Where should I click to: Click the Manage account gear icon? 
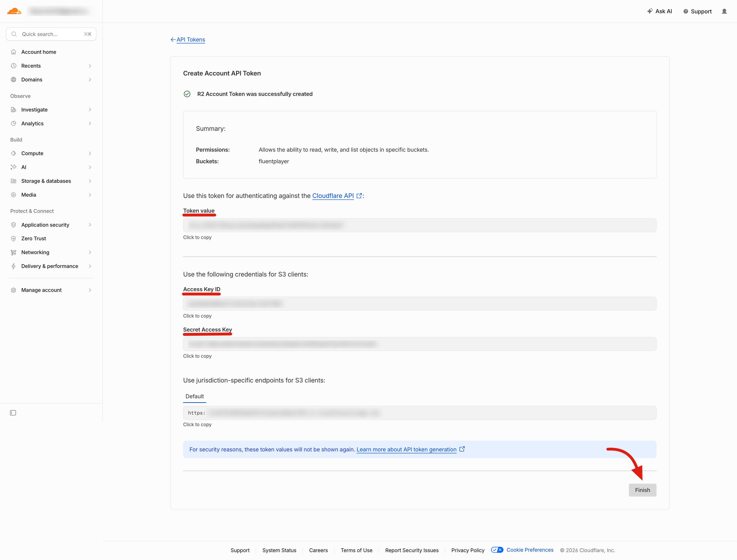tap(13, 290)
